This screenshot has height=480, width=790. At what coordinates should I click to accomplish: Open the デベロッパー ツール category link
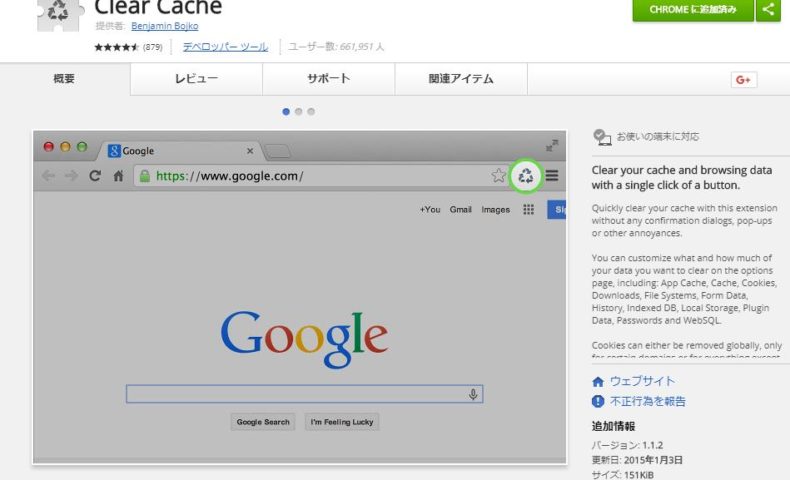point(225,47)
